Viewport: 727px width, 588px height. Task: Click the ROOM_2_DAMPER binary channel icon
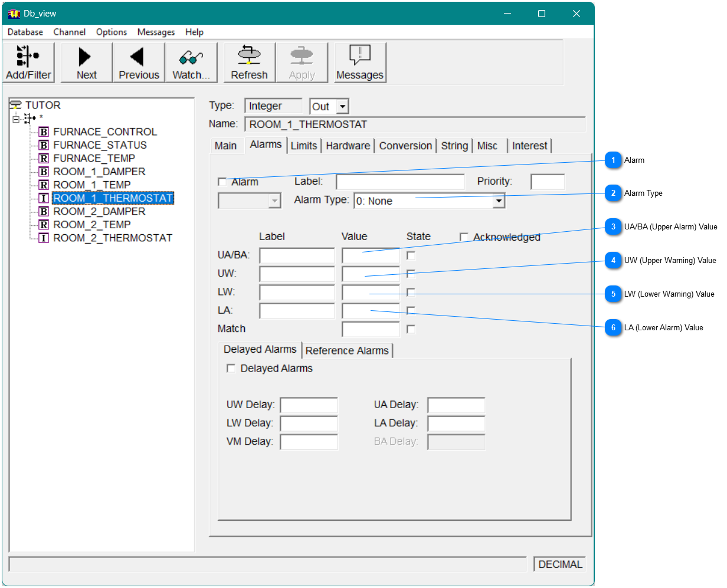pyautogui.click(x=44, y=211)
